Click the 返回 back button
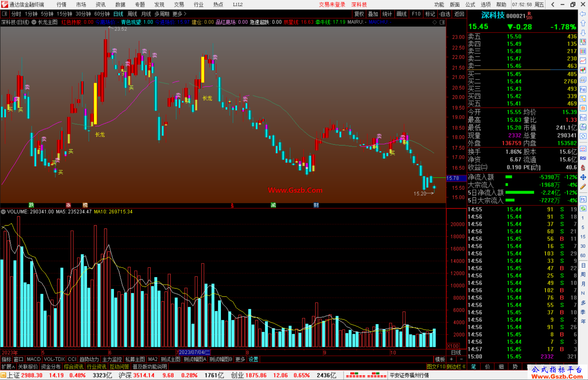This screenshot has width=588, height=380. pos(459,14)
